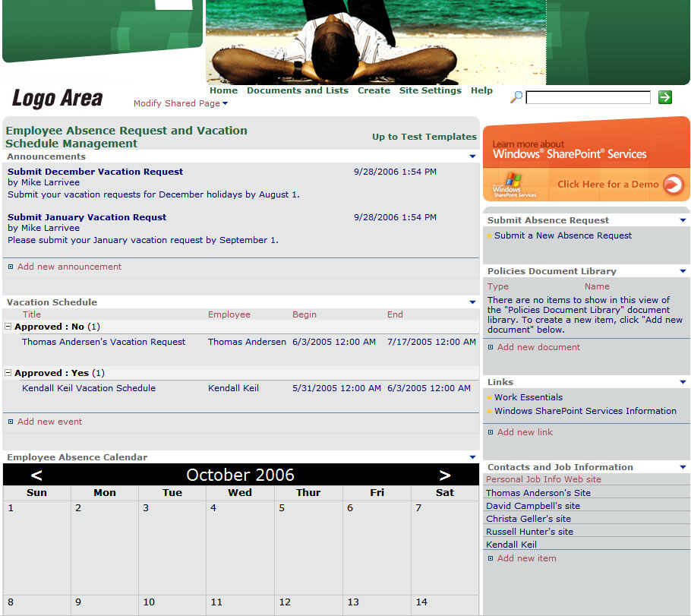This screenshot has width=691, height=616.
Task: Click Add new event link
Action: (49, 422)
